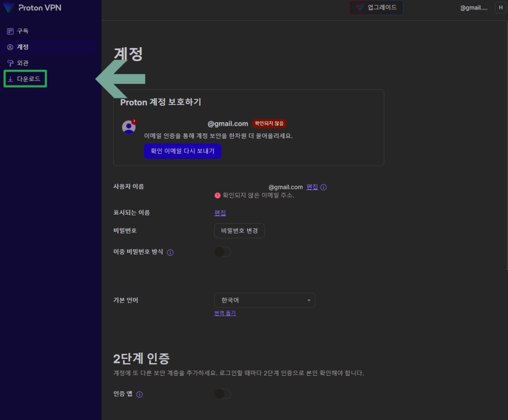
Task: Click info icon next to 이중 비밀번호 방식
Action: 170,252
